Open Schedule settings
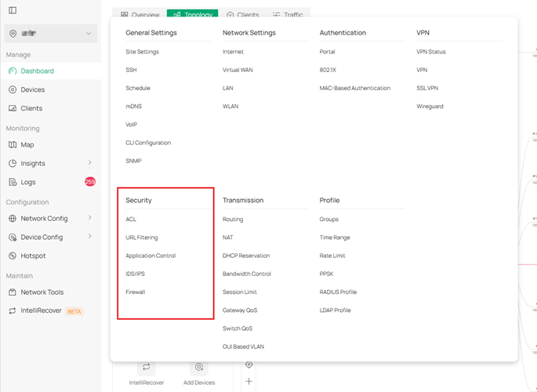The height and width of the screenshot is (392, 537). pos(138,88)
